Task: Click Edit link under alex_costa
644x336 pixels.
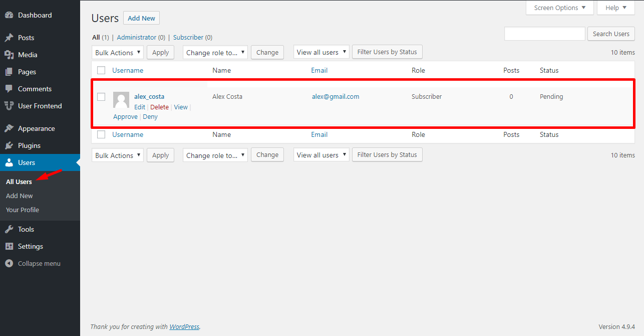Action: point(140,107)
